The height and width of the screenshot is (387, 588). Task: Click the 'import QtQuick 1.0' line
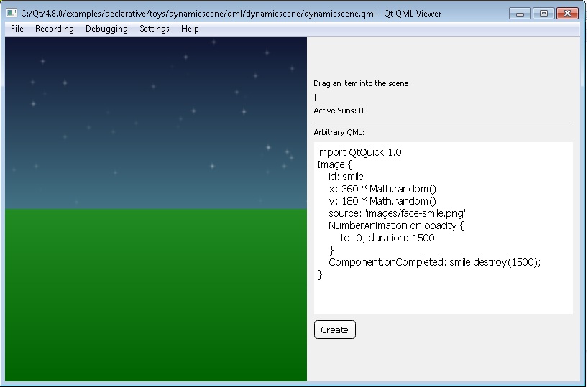click(359, 152)
